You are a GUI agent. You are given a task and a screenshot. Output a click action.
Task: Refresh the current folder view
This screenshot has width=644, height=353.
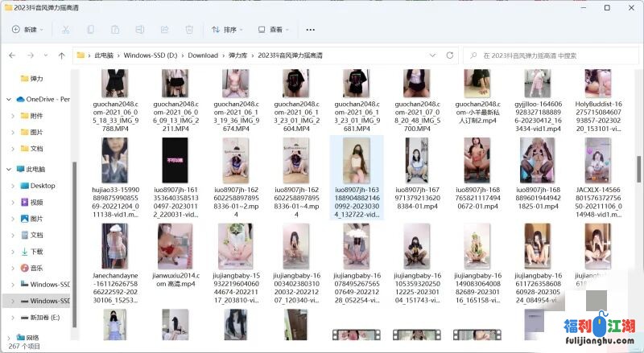(x=450, y=55)
